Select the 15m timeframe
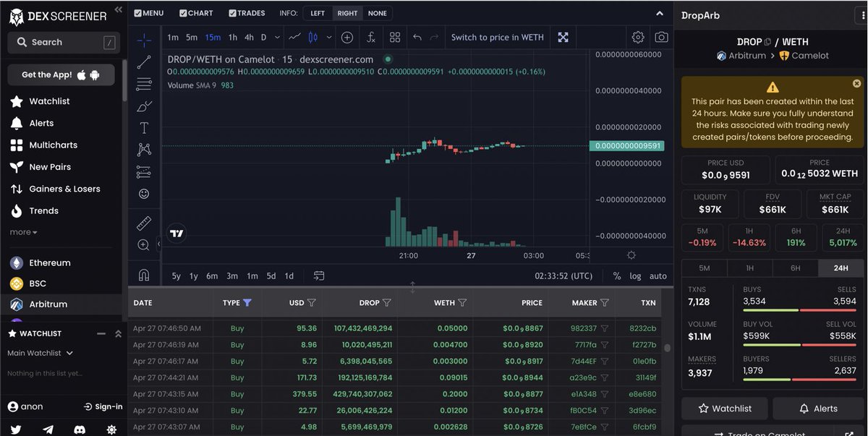The height and width of the screenshot is (436, 868). pyautogui.click(x=213, y=37)
